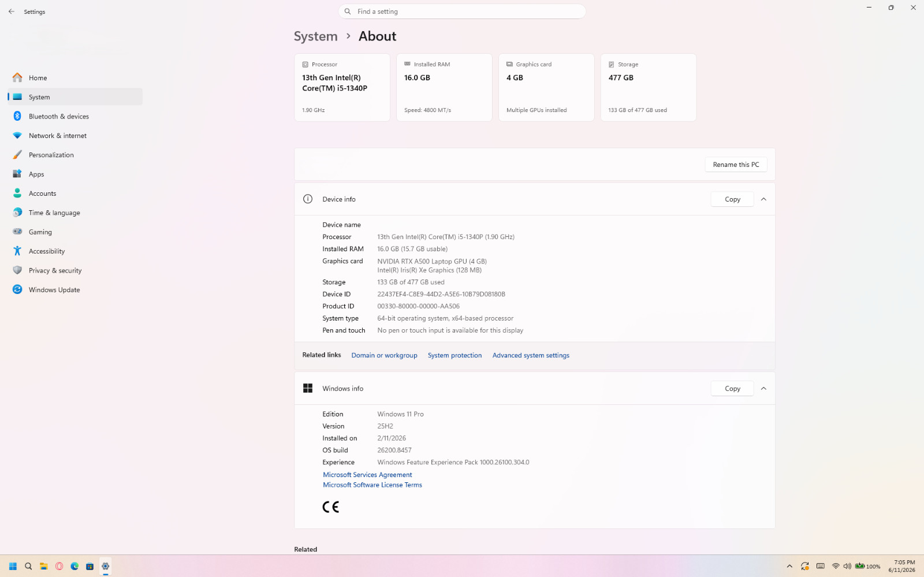Open Microsoft Services Agreement link
924x577 pixels.
[x=367, y=475]
